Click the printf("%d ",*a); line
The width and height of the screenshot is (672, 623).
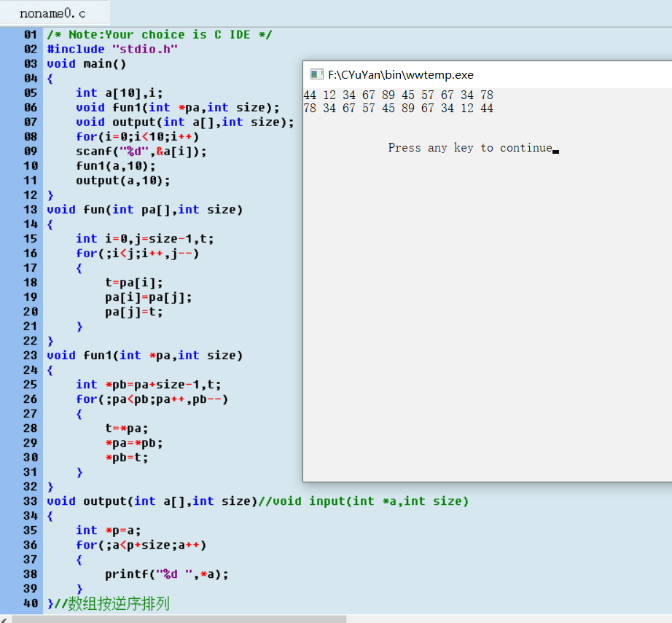pos(167,573)
